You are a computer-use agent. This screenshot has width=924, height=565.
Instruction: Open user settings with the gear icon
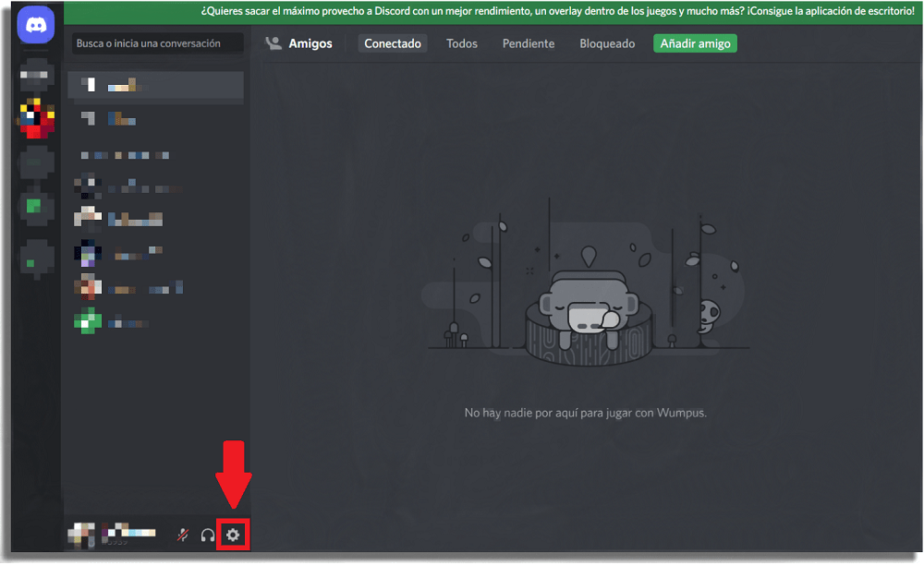[x=234, y=534]
